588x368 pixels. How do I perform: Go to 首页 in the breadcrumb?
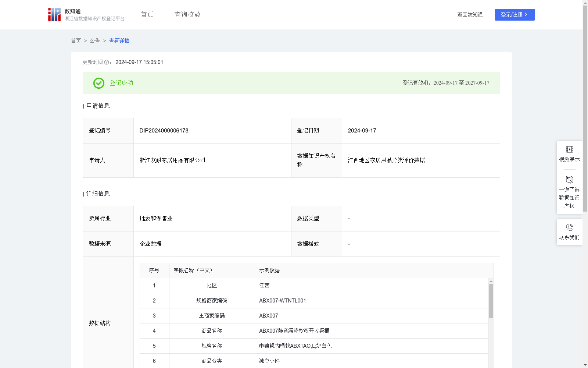point(76,41)
